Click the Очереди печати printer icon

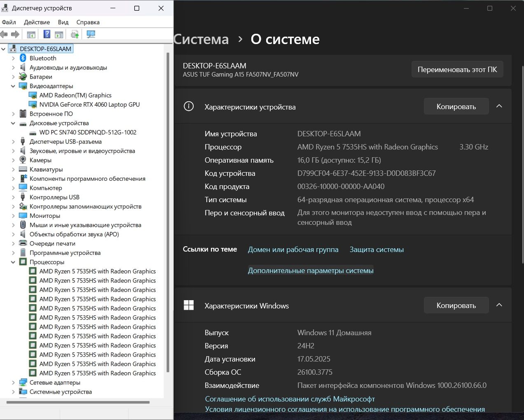[x=23, y=243]
